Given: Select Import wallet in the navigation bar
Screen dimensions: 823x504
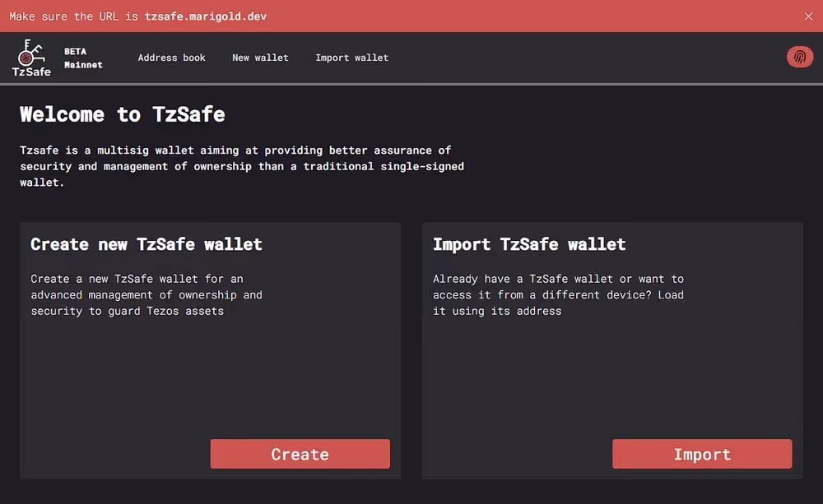Looking at the screenshot, I should click(351, 58).
